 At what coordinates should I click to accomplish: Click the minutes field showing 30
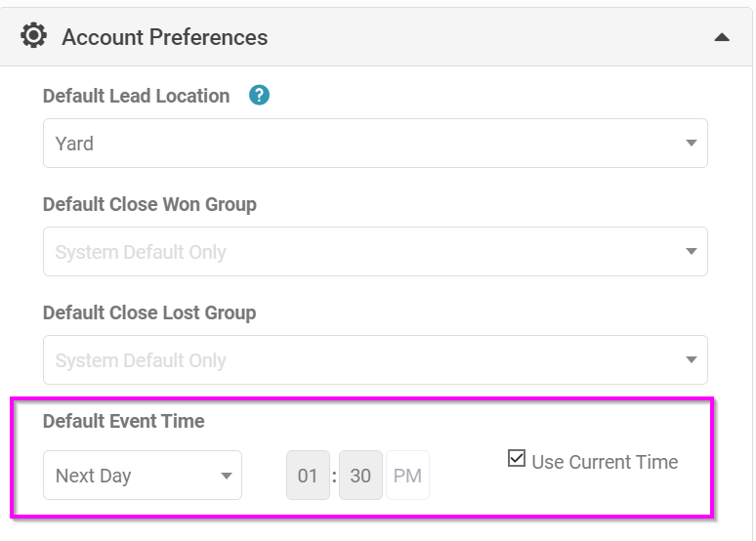[360, 475]
